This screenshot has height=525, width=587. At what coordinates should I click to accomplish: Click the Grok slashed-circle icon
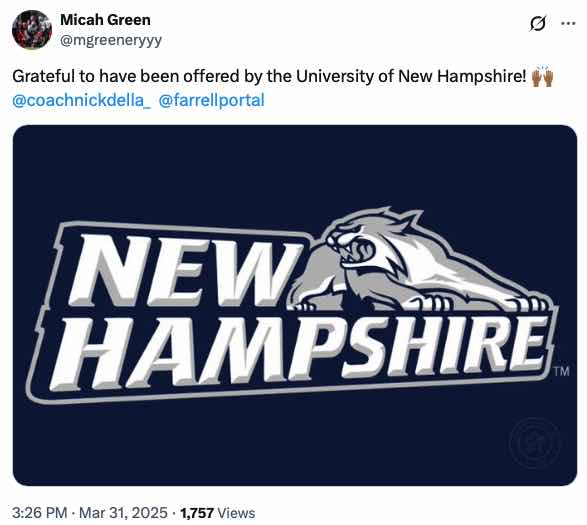pyautogui.click(x=538, y=23)
